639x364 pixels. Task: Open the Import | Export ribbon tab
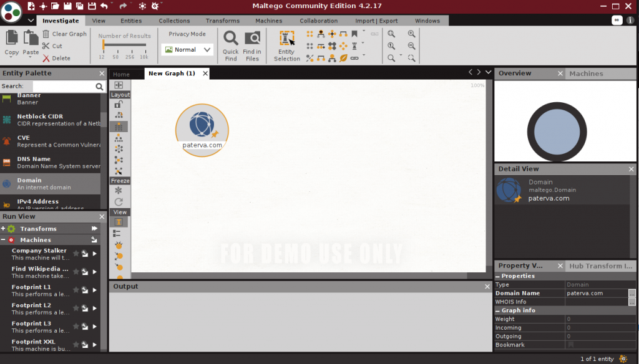376,21
